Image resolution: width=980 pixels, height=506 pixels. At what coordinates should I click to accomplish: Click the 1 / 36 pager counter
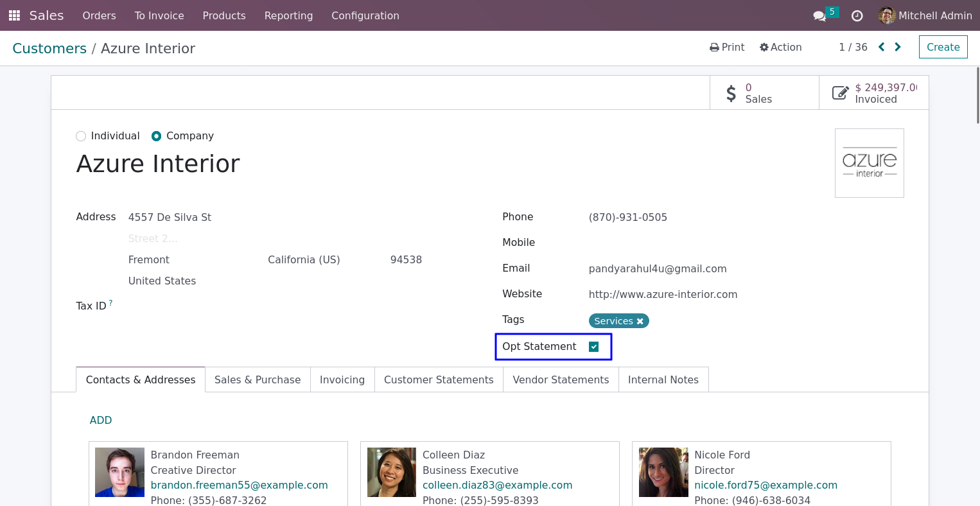coord(853,47)
